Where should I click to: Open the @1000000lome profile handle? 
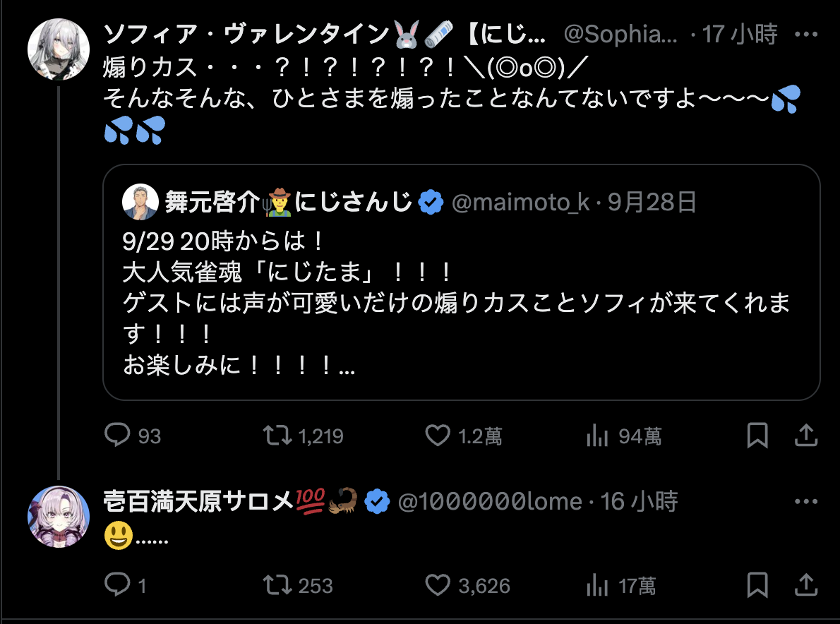click(x=490, y=502)
